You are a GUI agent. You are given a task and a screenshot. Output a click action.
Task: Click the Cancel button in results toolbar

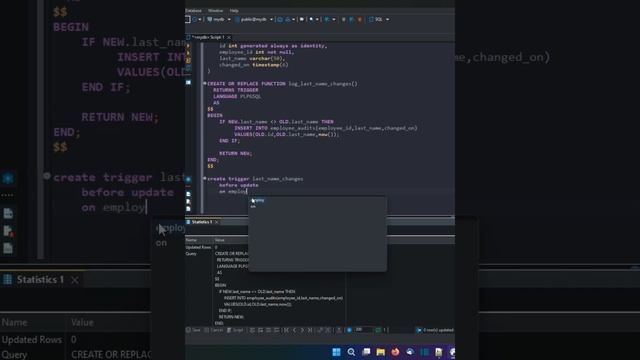(x=213, y=330)
